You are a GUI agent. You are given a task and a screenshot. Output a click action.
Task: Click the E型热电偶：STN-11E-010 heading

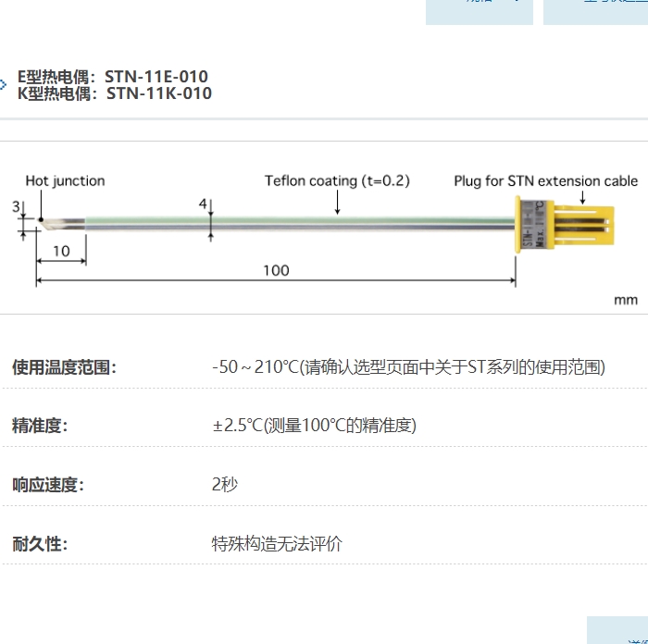point(112,77)
